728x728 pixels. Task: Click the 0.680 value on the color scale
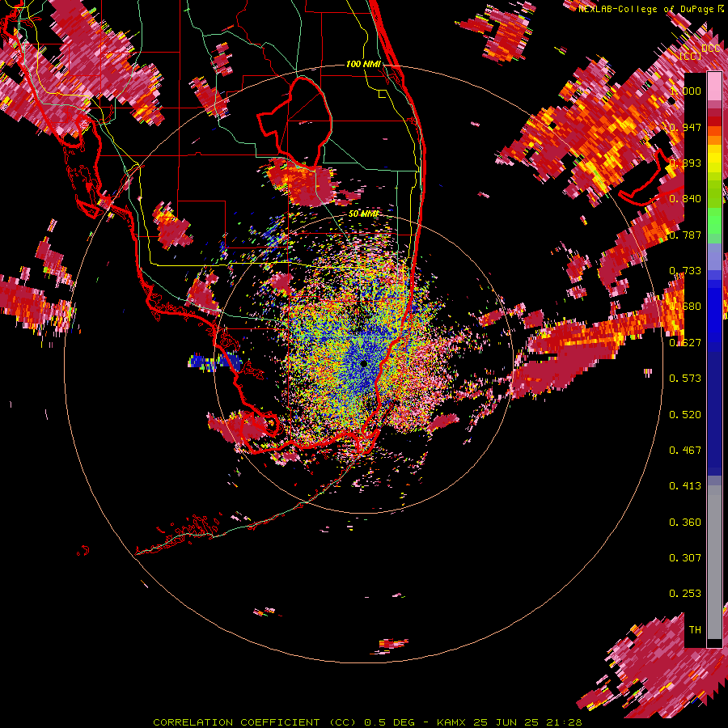coord(685,307)
